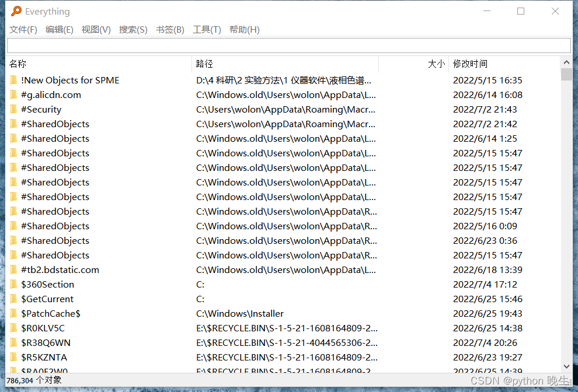Viewport: 578px width, 392px height.
Task: Click the Everything search input box
Action: (289, 45)
